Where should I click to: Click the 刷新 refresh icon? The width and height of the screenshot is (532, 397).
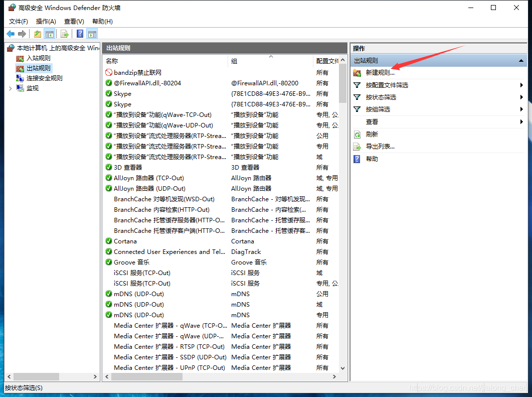pos(357,135)
